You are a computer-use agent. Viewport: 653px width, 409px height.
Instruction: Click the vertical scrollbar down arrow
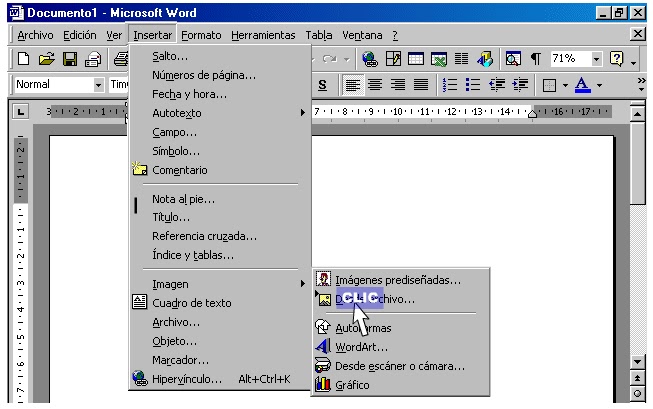point(638,362)
